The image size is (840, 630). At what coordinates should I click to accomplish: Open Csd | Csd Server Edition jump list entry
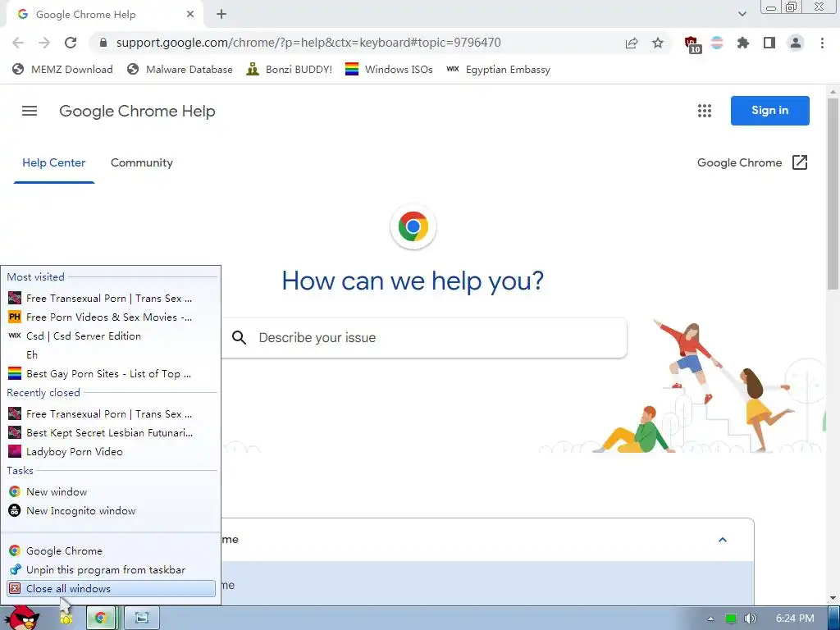[112, 336]
